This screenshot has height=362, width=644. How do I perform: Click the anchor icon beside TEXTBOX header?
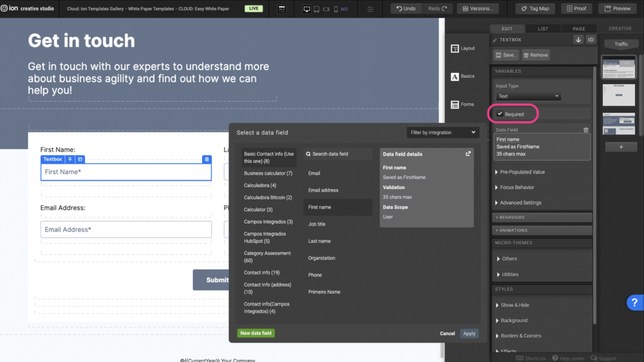[x=578, y=40]
